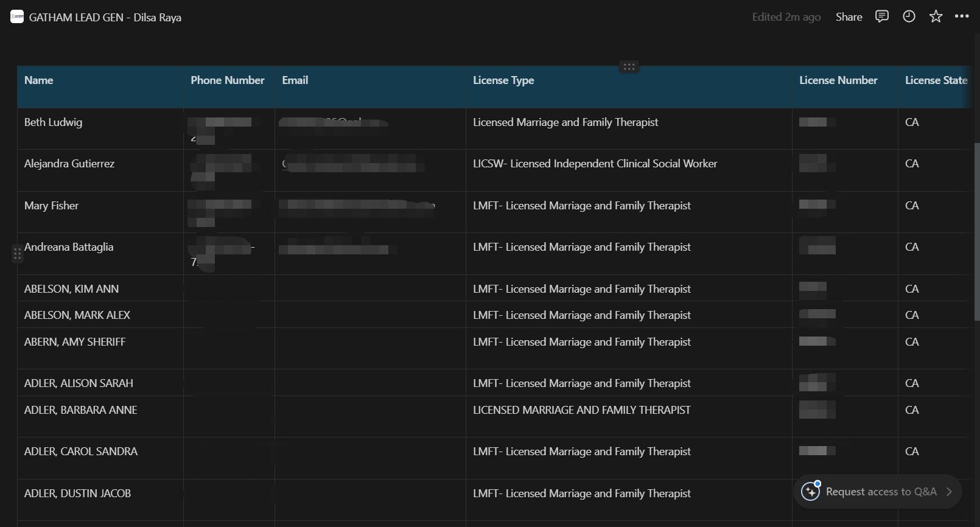This screenshot has width=980, height=527.
Task: Click Alejandra Gutierrez's email cell
Action: [x=370, y=171]
